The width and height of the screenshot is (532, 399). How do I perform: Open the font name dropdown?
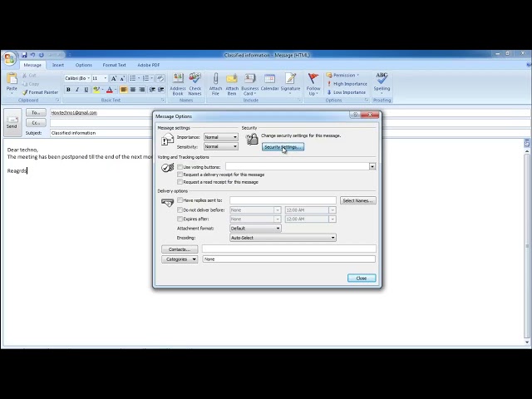coord(89,78)
